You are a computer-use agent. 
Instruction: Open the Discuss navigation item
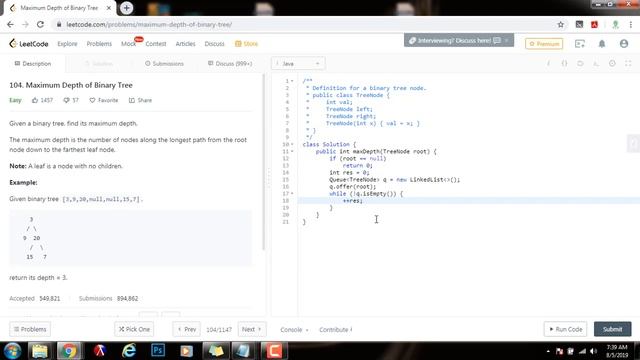coord(214,44)
